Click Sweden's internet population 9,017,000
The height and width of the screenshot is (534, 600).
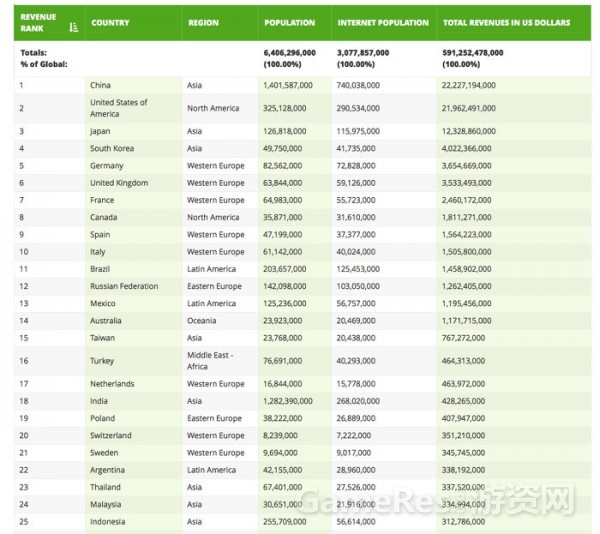(354, 453)
